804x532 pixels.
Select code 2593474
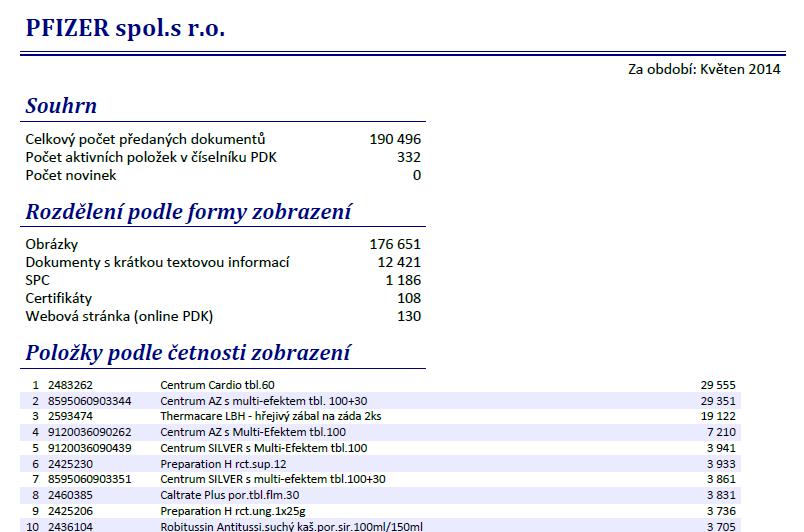[x=70, y=416]
